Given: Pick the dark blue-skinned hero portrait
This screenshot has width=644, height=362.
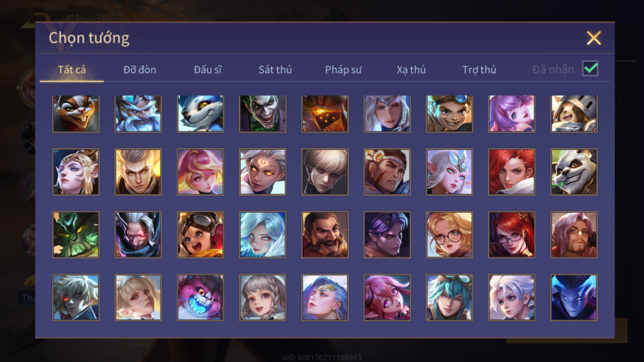Looking at the screenshot, I should click(574, 298).
